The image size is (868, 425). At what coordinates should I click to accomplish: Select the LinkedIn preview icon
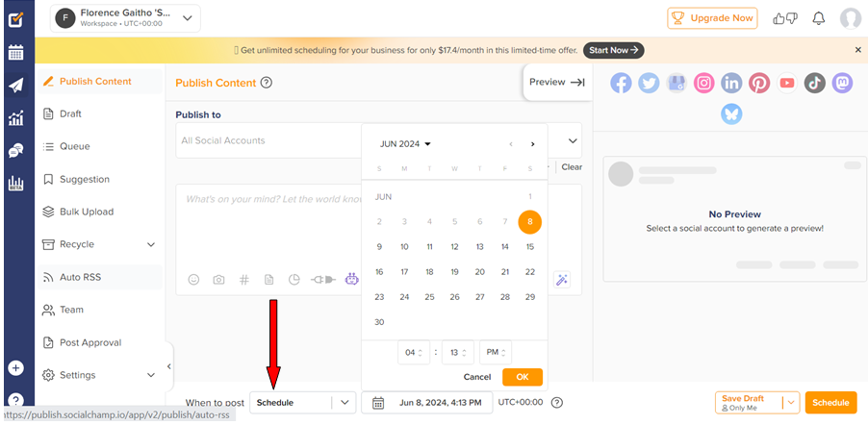[x=731, y=83]
